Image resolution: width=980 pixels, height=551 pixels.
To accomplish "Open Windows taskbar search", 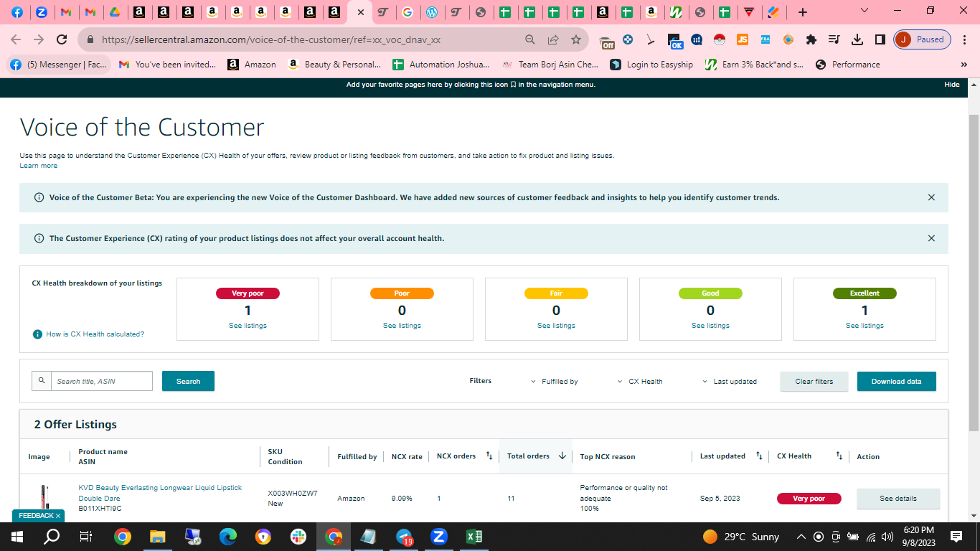I will 52,537.
